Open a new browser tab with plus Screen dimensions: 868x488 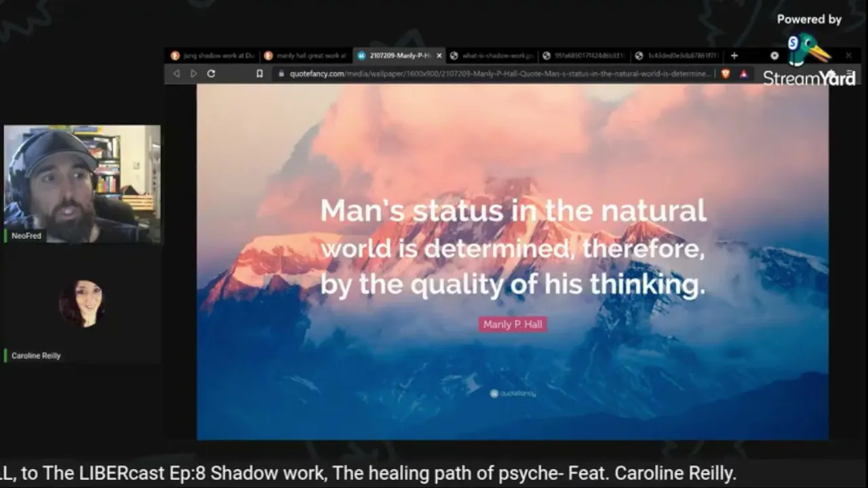point(734,56)
